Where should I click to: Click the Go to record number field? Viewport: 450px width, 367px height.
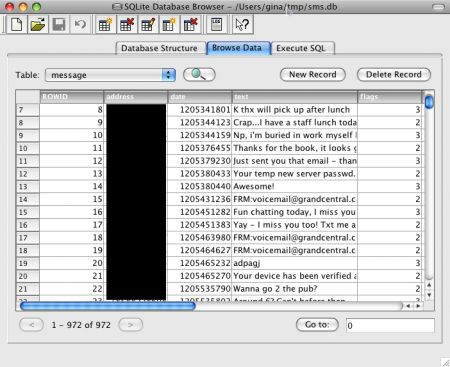coord(390,325)
